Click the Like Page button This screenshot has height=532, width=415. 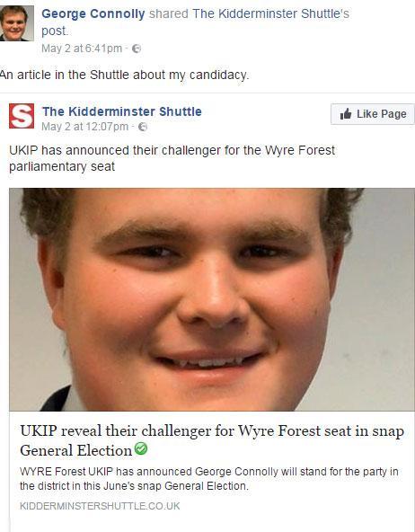click(x=373, y=114)
